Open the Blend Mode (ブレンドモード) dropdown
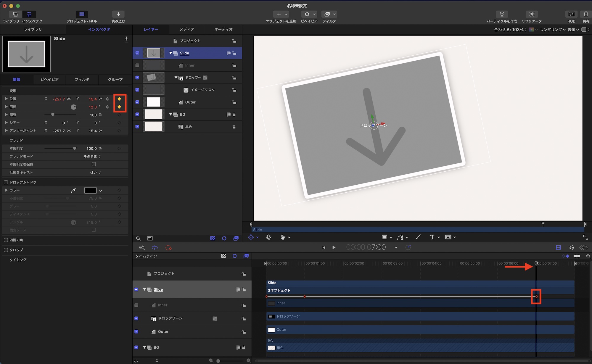The image size is (592, 364). (92, 157)
